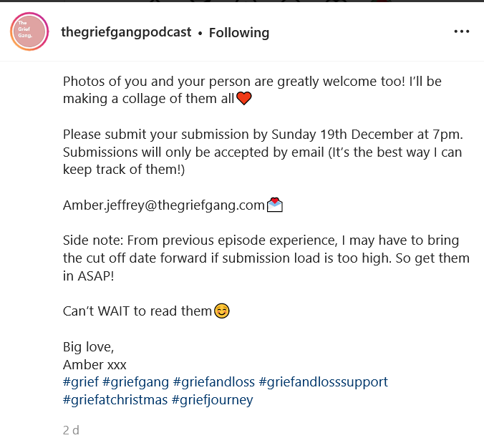The height and width of the screenshot is (448, 484).
Task: Click the envelope emoji after the email
Action: click(275, 205)
